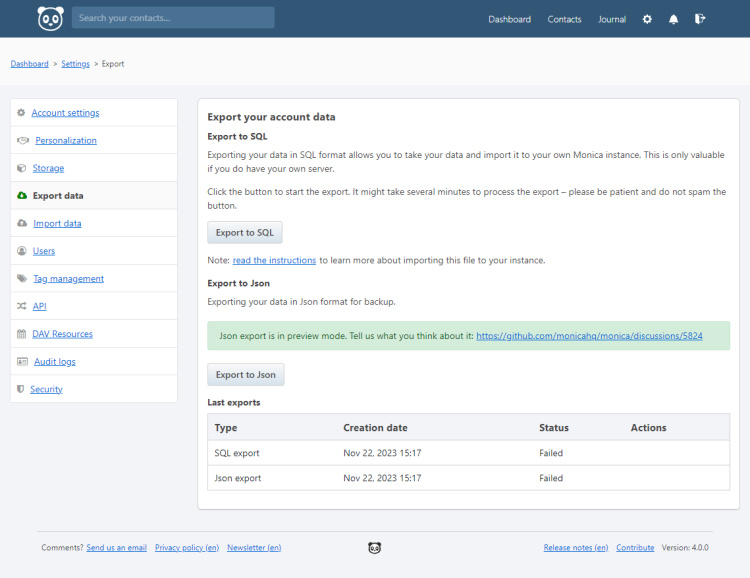Go to Personalization settings
Image resolution: width=750 pixels, height=578 pixels.
pyautogui.click(x=66, y=141)
